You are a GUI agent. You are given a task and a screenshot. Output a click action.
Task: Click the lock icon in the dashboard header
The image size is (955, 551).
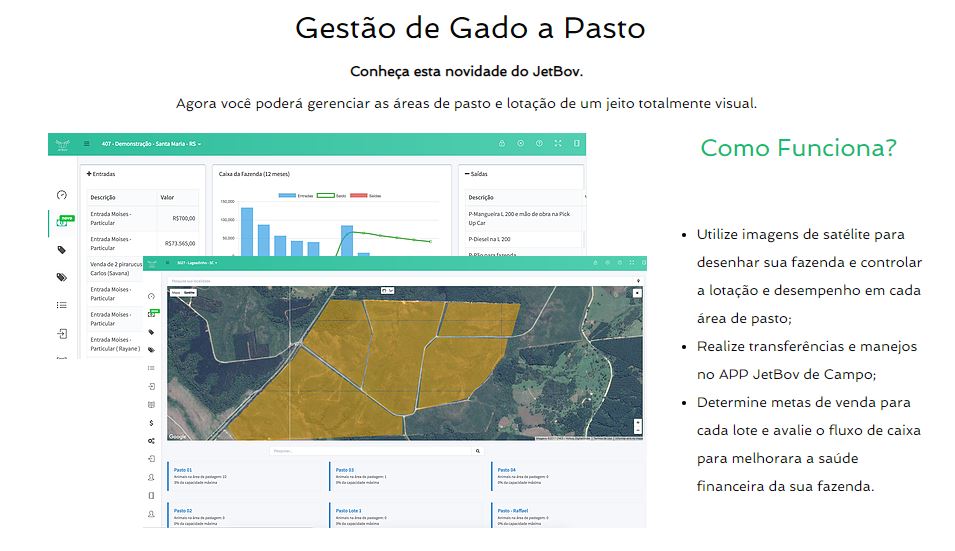click(502, 144)
